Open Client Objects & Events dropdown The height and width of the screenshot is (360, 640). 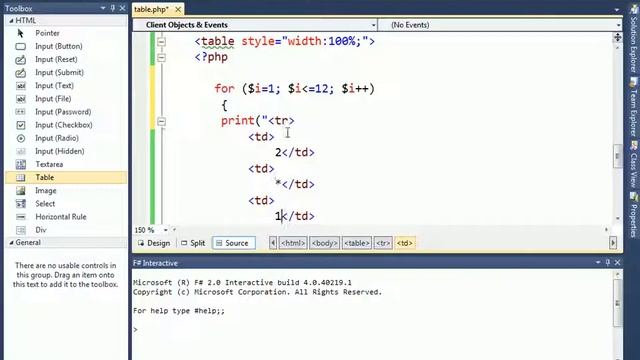click(373, 25)
